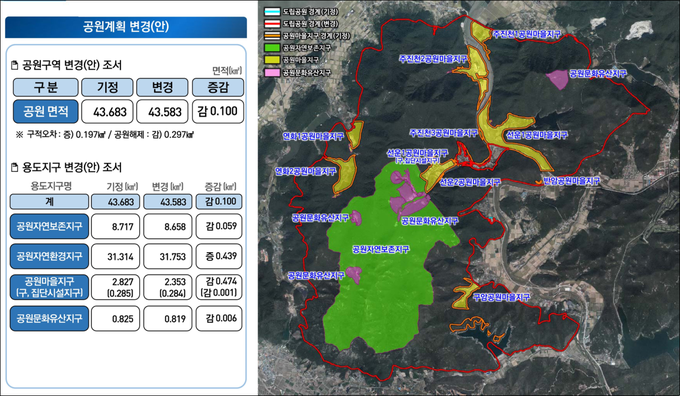
Task: Select the blue 공원 면적 row label
Action: point(46,111)
